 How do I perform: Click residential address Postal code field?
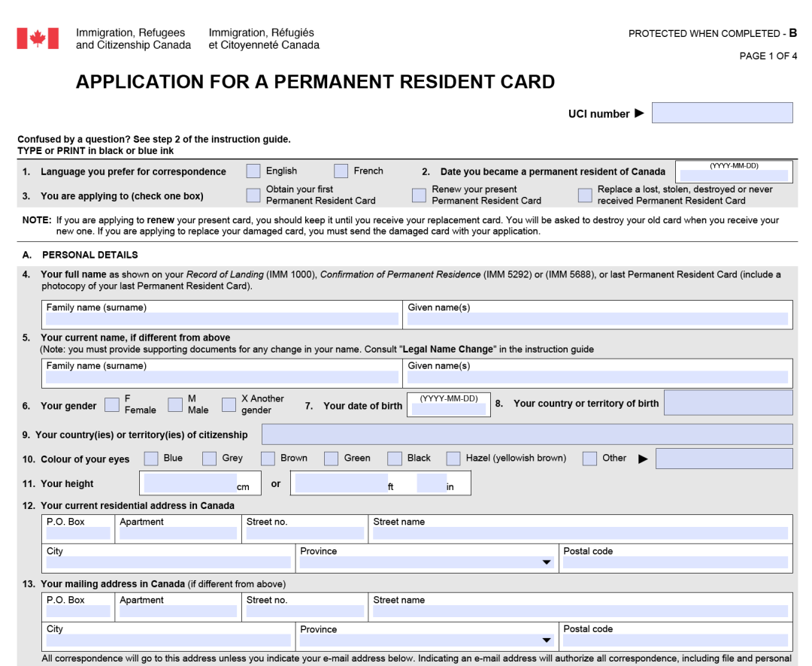[675, 562]
